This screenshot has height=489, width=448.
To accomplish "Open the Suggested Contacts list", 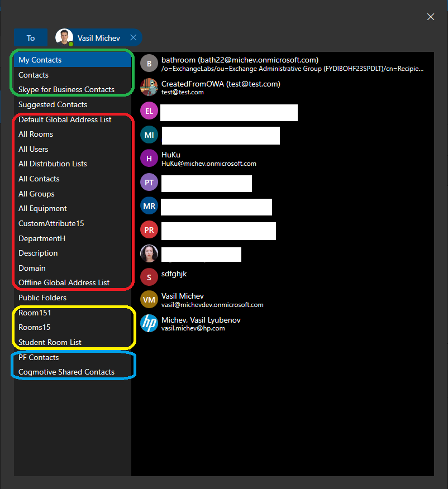I will click(53, 104).
